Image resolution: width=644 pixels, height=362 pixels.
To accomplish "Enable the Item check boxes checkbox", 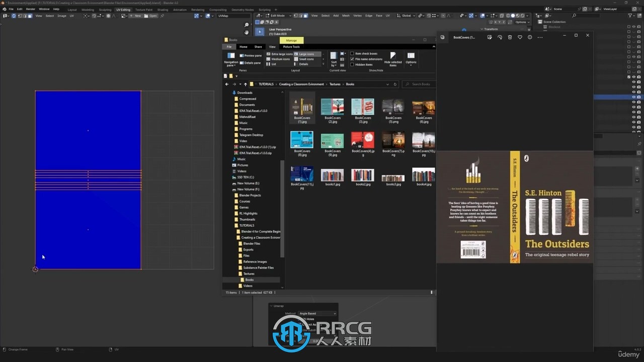I will (x=352, y=53).
